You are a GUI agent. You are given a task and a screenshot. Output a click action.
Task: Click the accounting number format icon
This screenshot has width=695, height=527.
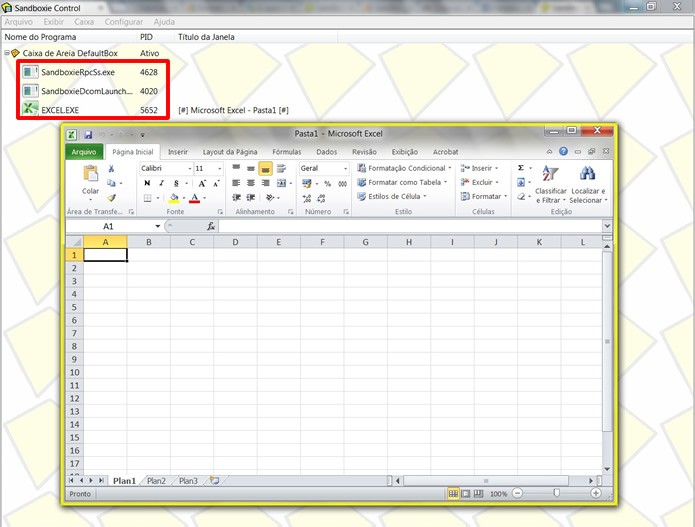pyautogui.click(x=307, y=183)
